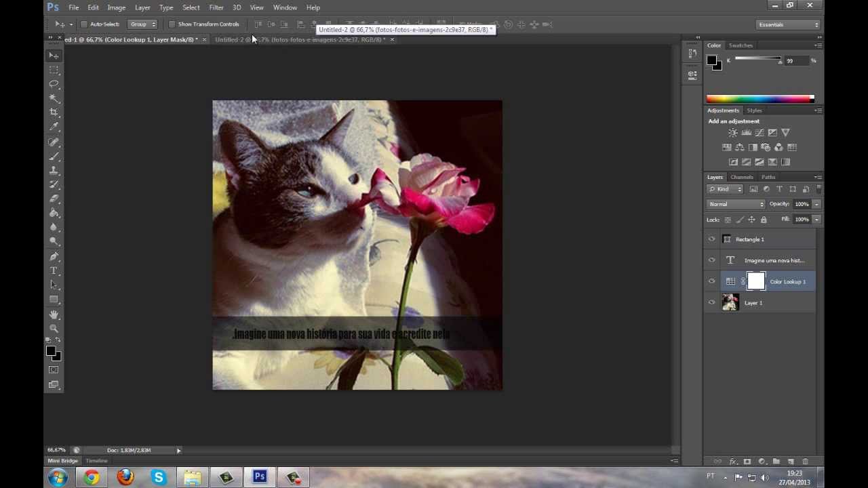This screenshot has height=488, width=868.
Task: Open the Image menu
Action: click(117, 7)
